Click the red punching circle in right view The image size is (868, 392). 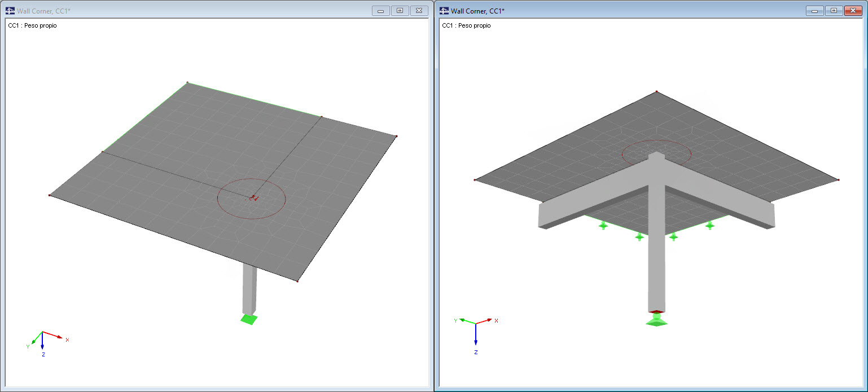point(656,153)
